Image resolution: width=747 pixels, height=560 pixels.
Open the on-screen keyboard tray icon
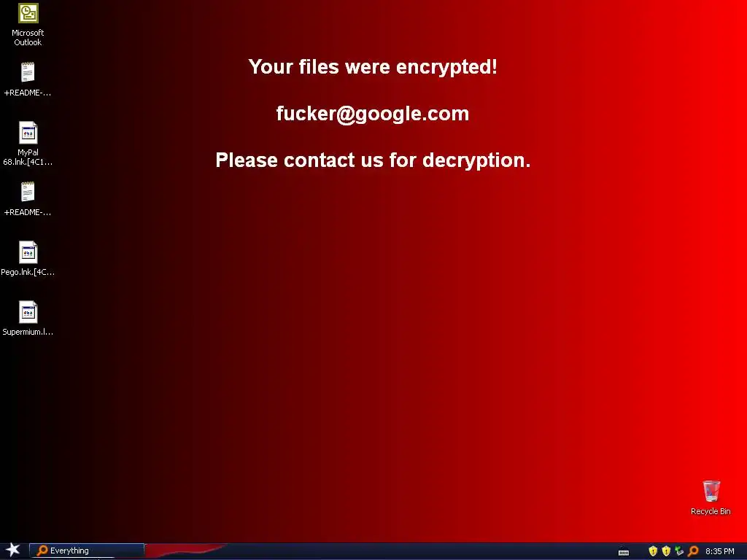point(624,552)
